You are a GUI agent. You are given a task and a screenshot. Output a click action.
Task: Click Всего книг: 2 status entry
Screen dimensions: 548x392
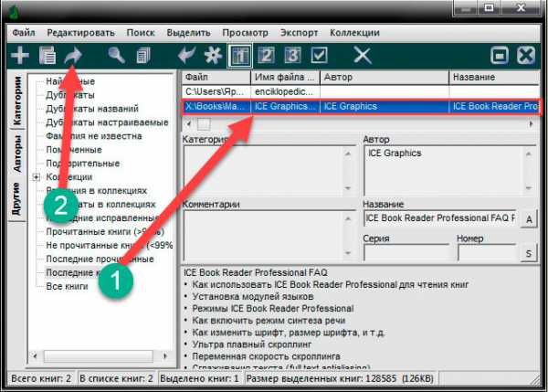[41, 378]
